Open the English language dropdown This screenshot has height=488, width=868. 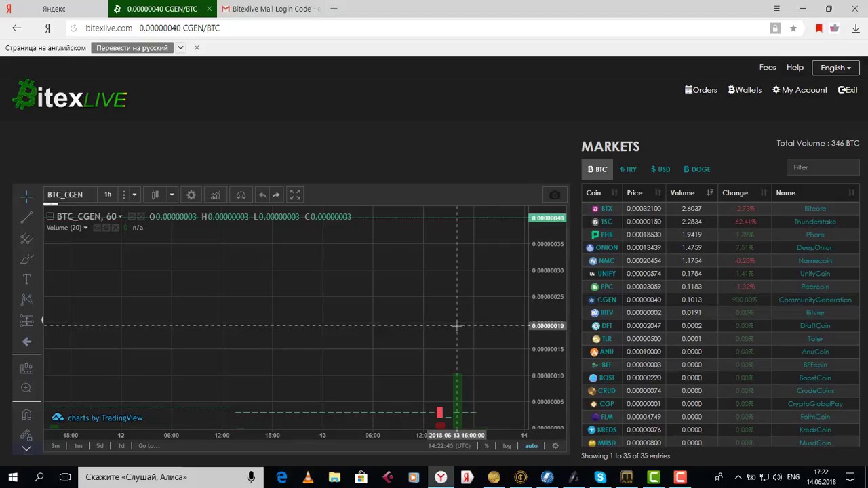tap(835, 68)
